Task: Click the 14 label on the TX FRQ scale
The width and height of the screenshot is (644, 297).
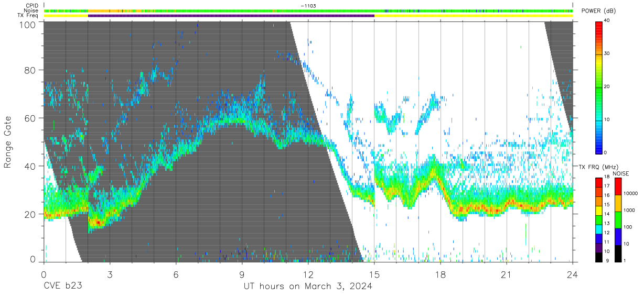Action: [x=607, y=214]
